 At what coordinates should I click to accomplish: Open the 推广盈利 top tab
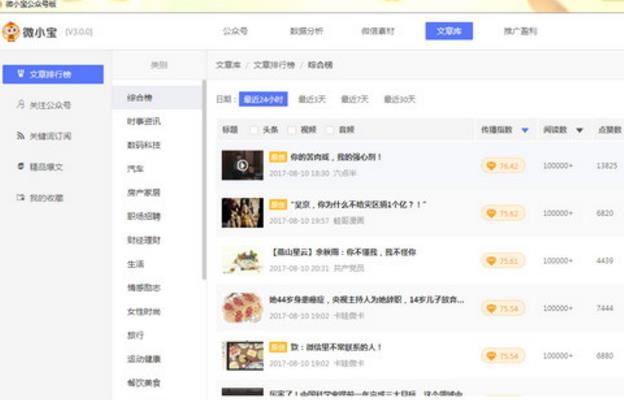tap(521, 31)
